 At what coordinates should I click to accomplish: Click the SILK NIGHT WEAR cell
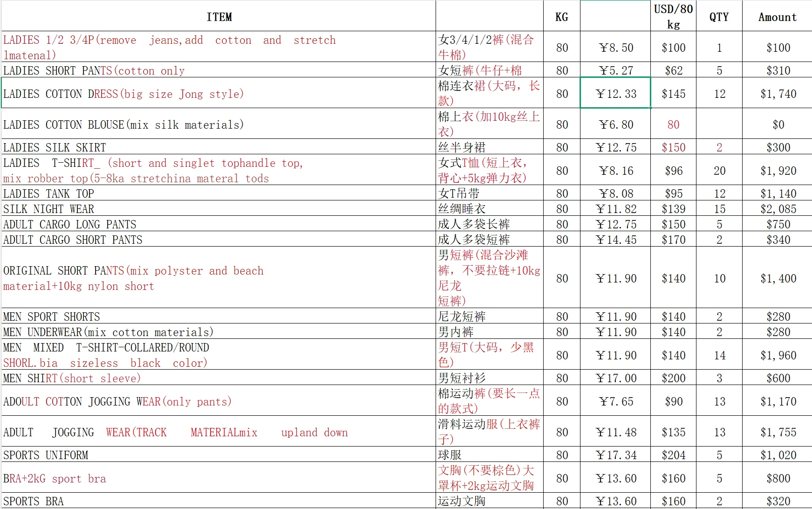pos(218,208)
